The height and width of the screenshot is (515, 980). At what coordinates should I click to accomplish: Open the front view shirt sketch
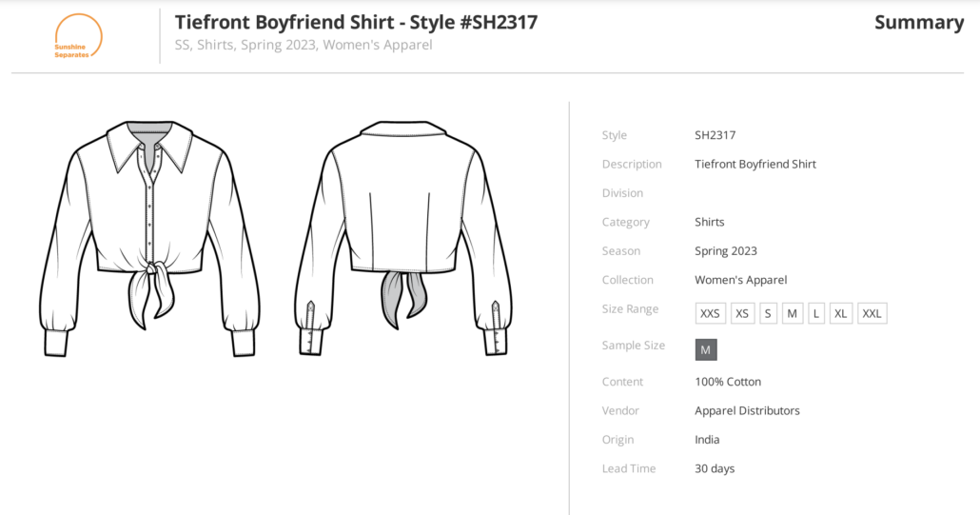149,238
